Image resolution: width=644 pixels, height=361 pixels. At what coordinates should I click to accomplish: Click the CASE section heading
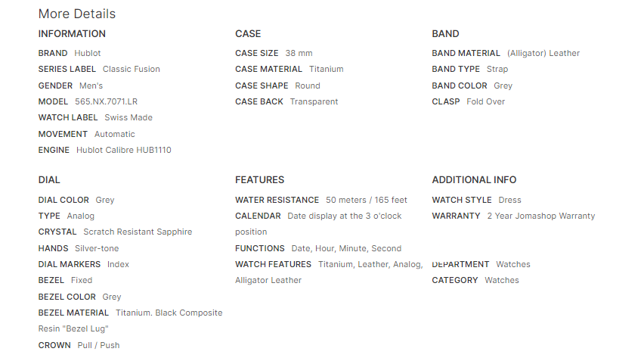click(x=248, y=33)
